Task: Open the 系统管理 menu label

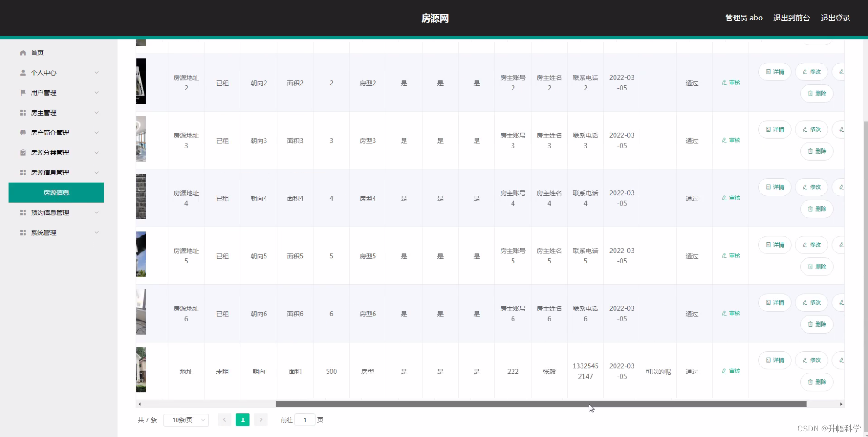Action: (44, 232)
